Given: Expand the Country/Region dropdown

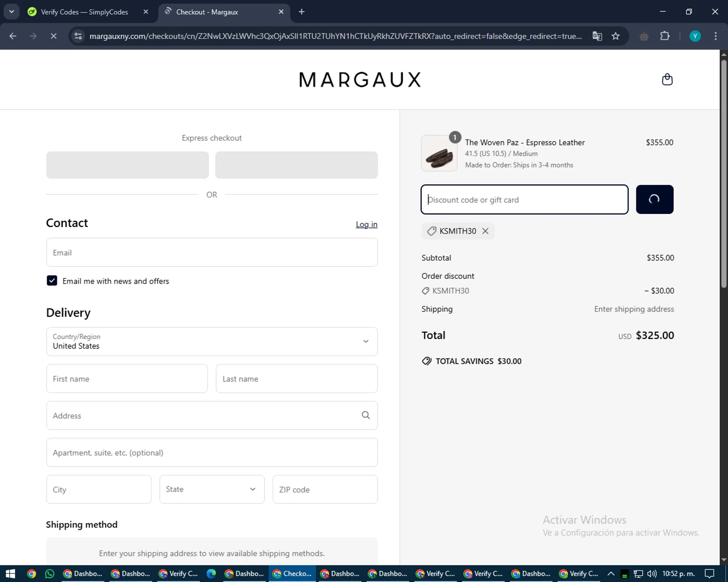Looking at the screenshot, I should click(212, 341).
